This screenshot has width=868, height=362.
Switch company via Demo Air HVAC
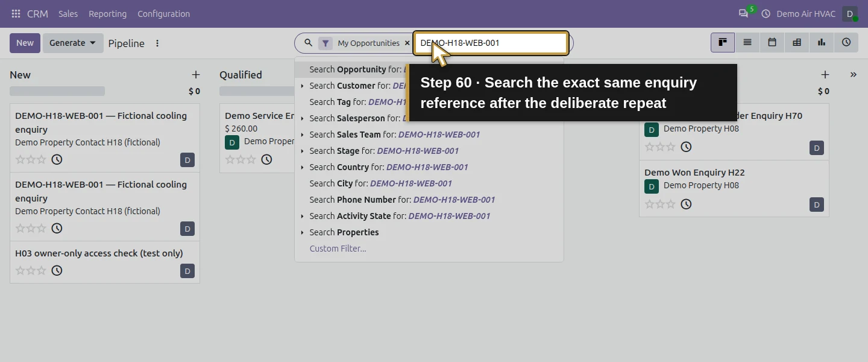[x=806, y=13]
